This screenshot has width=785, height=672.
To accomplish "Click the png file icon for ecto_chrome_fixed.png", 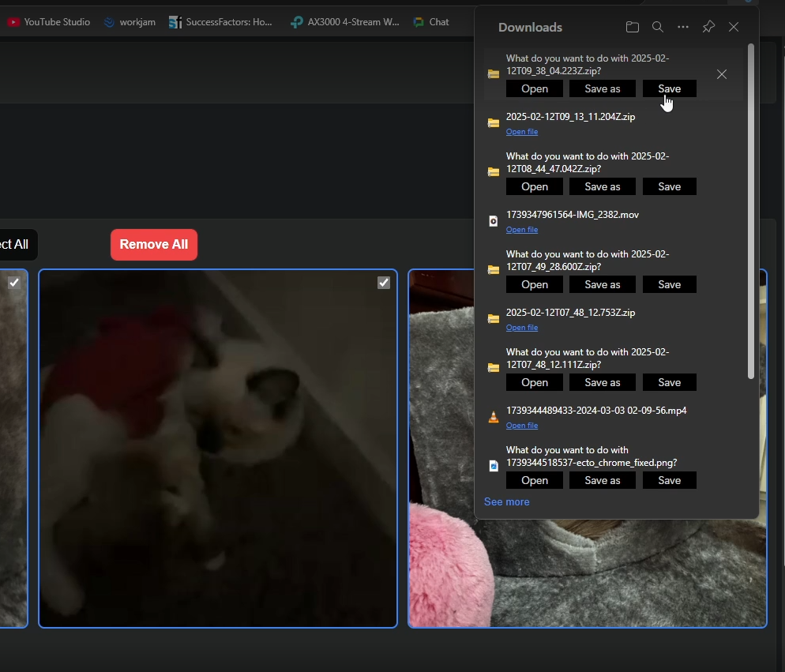I will tap(493, 465).
